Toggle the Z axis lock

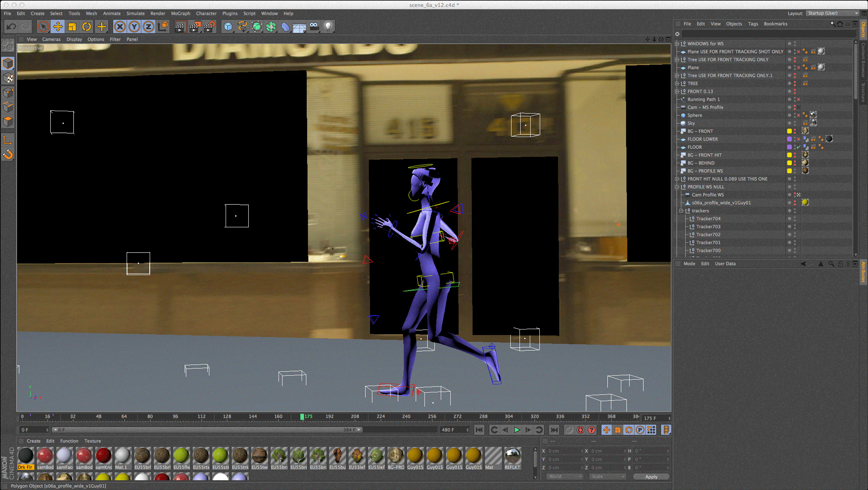point(149,27)
